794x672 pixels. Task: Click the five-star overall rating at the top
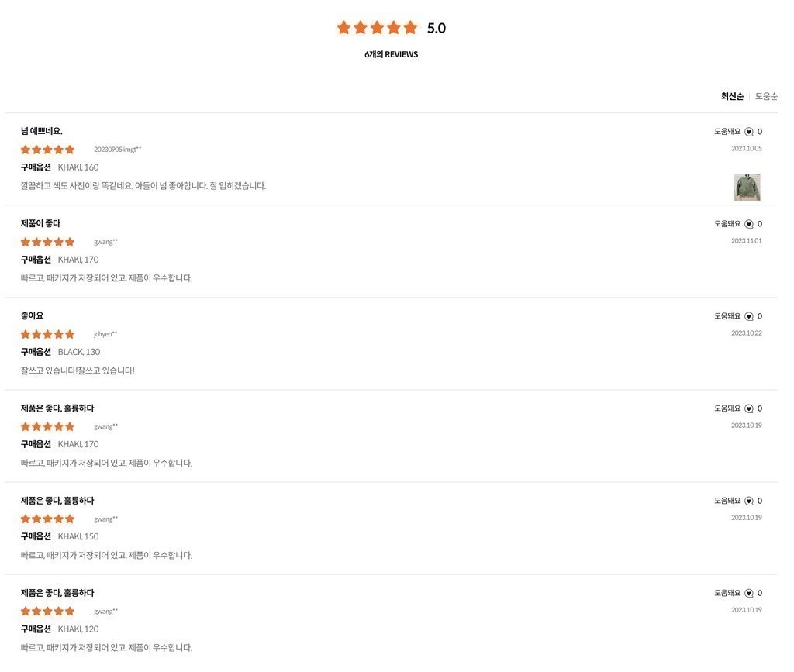tap(378, 27)
